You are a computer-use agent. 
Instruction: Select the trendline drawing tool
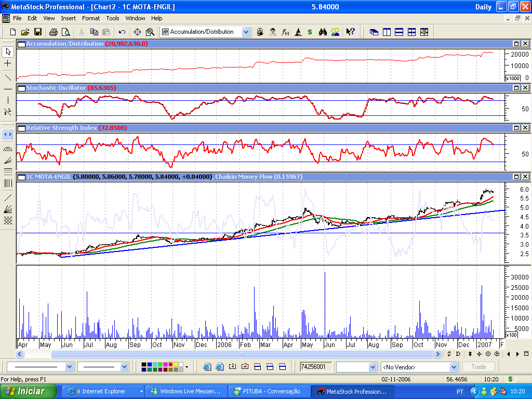(x=8, y=77)
